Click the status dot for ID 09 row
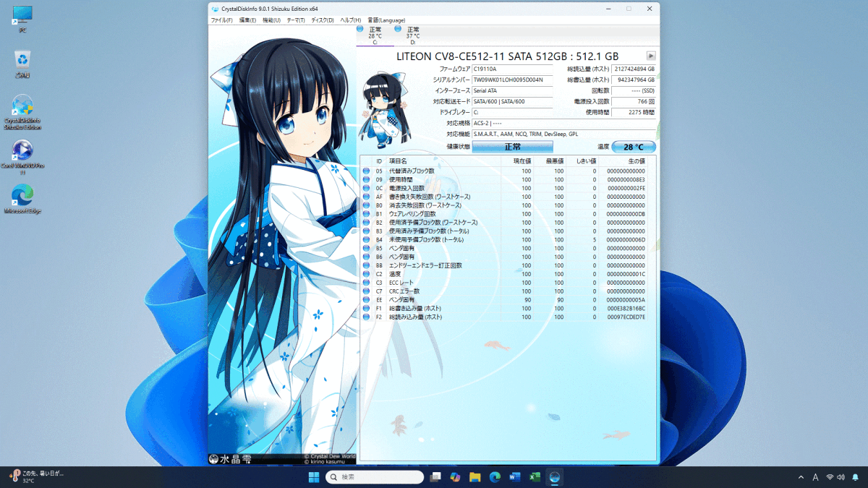The width and height of the screenshot is (868, 488). tap(366, 179)
